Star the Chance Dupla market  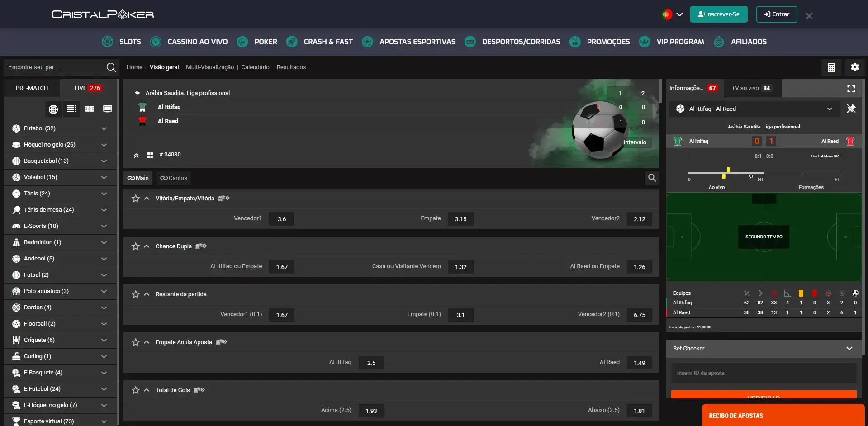click(135, 246)
